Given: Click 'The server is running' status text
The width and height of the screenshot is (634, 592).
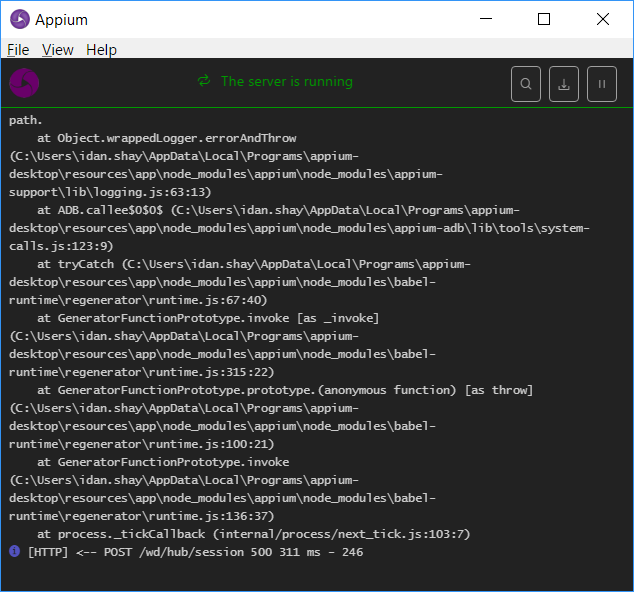Looking at the screenshot, I should click(x=287, y=81).
